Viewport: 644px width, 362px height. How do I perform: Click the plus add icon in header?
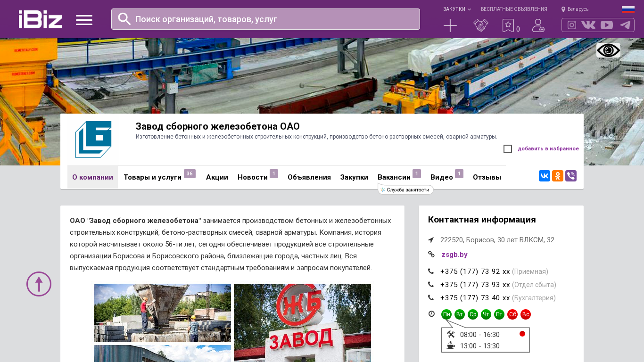450,25
